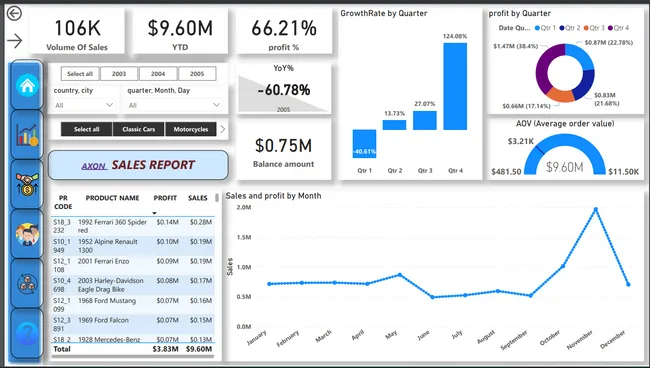650x368 pixels.
Task: Click Qtr 2 in the donut legend
Action: pos(570,28)
